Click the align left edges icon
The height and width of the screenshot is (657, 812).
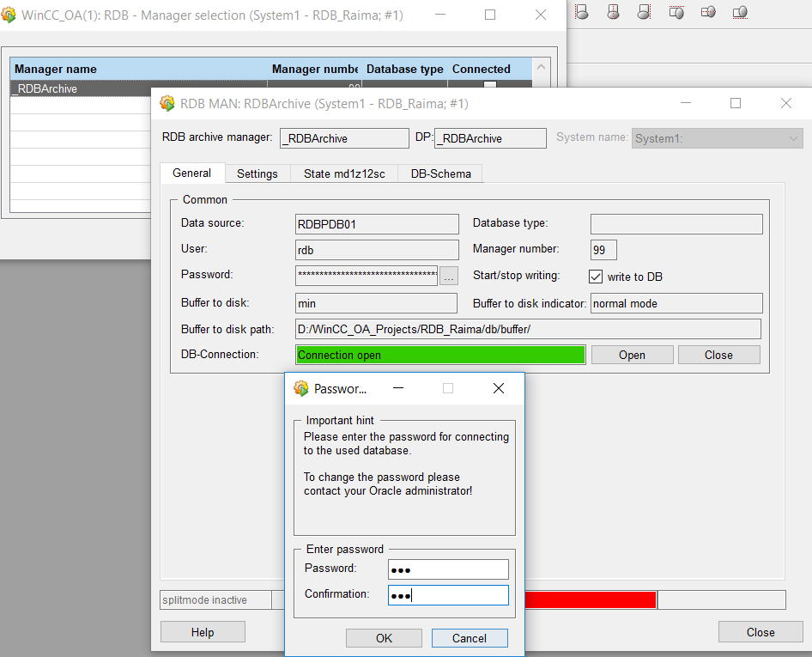coord(581,12)
